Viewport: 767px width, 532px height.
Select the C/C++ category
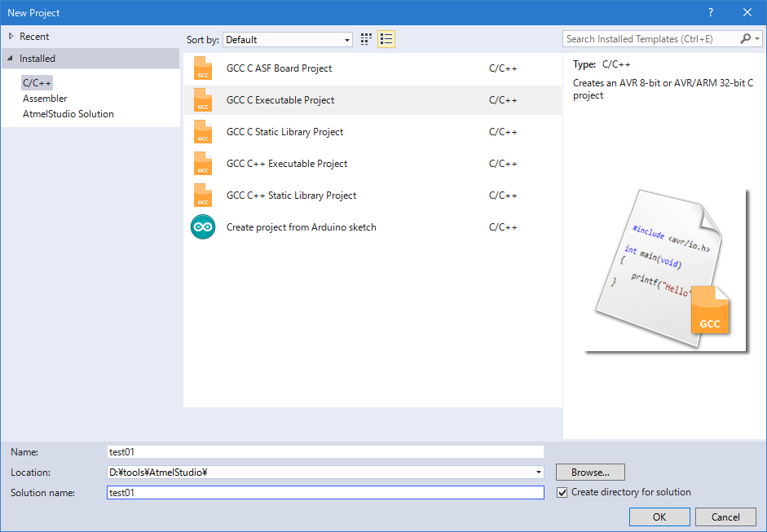(37, 82)
